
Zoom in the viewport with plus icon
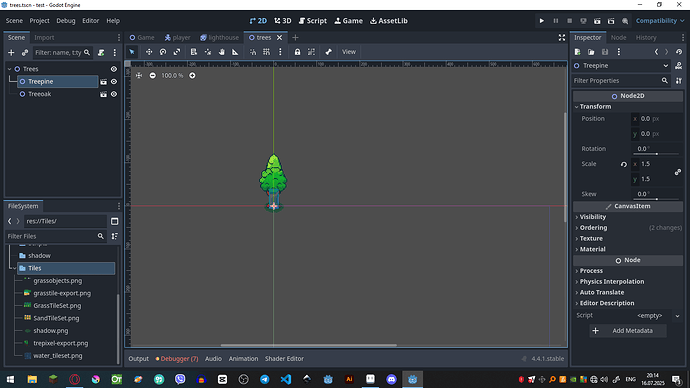click(192, 76)
